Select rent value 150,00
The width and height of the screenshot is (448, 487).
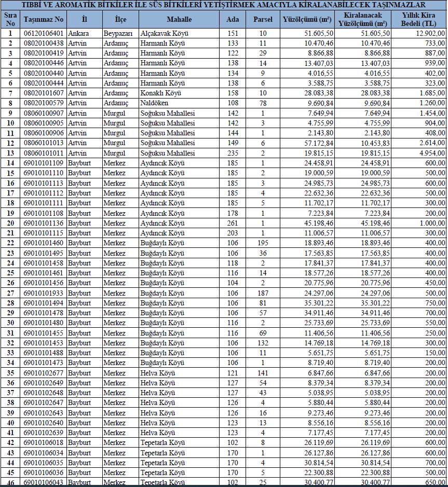click(418, 353)
